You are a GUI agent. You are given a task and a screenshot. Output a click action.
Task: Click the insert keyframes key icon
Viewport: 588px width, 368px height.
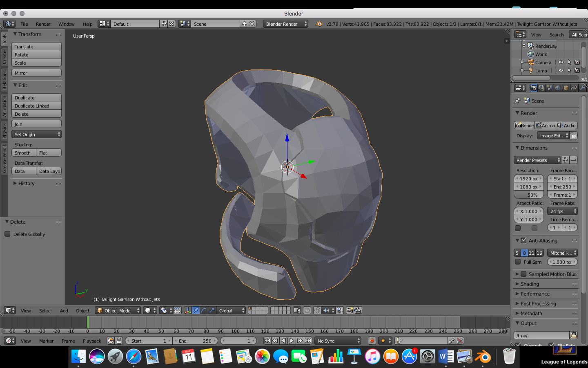(452, 341)
